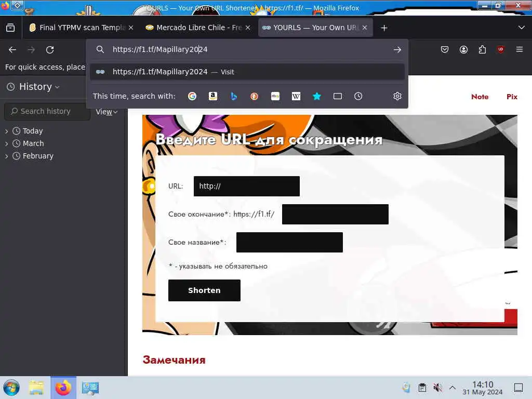Viewport: 532px width, 399px height.
Task: Expand the hidden tray icons chevron
Action: 453,388
